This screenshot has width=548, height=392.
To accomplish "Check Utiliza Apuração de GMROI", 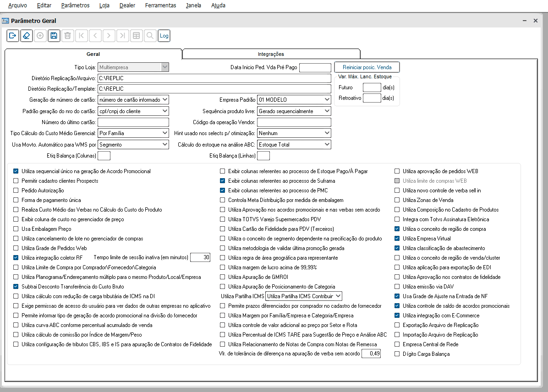I will point(222,277).
